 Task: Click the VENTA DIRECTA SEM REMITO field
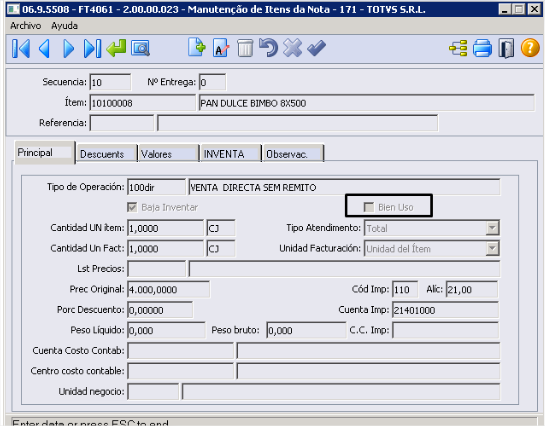[344, 187]
